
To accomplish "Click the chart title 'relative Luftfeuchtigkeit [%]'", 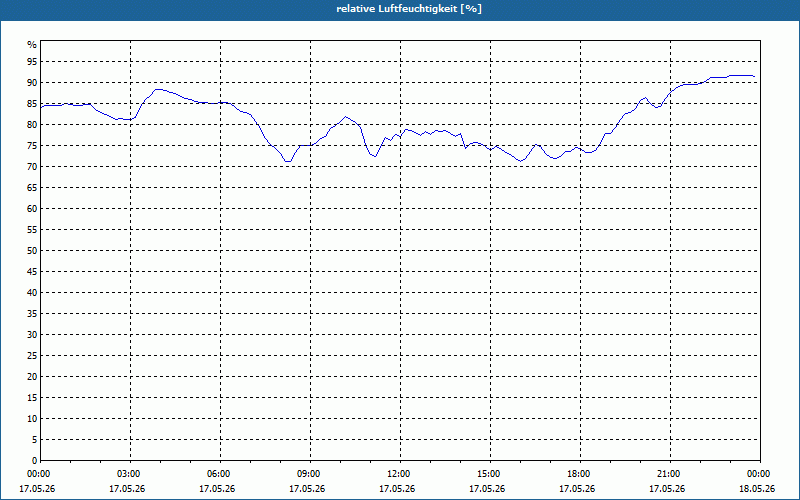I will tap(409, 9).
